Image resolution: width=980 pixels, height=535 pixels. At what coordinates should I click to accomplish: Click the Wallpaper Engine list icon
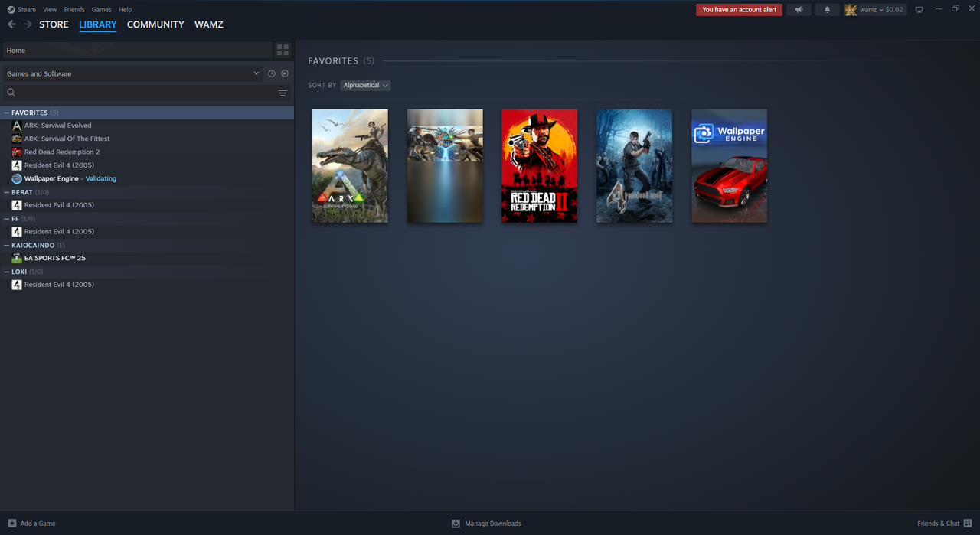pos(17,178)
